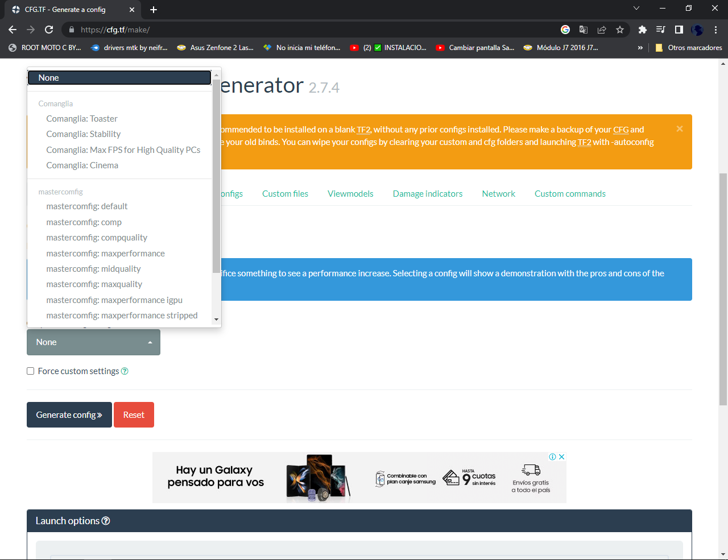The height and width of the screenshot is (560, 728).
Task: Go back to the previous page
Action: point(13,30)
